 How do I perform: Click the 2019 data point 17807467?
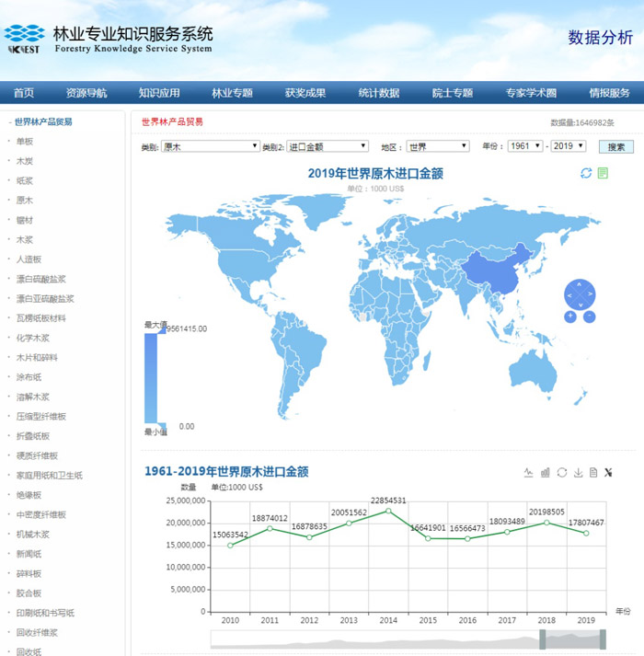click(586, 533)
